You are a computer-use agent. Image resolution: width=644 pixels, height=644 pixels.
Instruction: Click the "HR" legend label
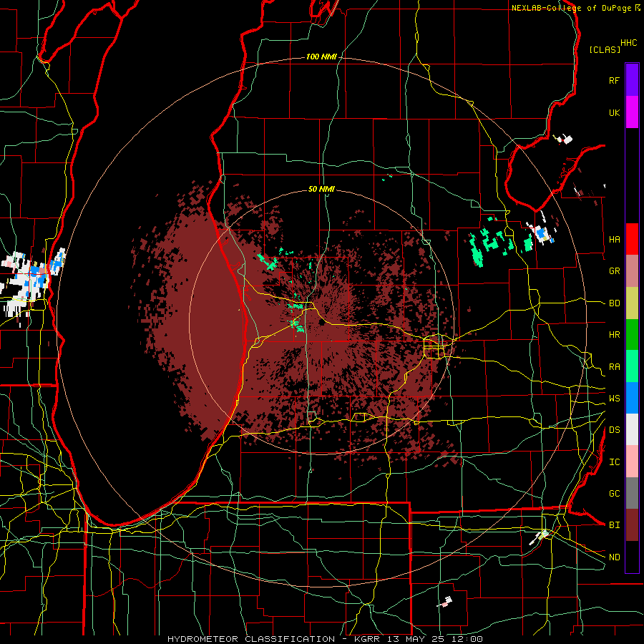(615, 335)
